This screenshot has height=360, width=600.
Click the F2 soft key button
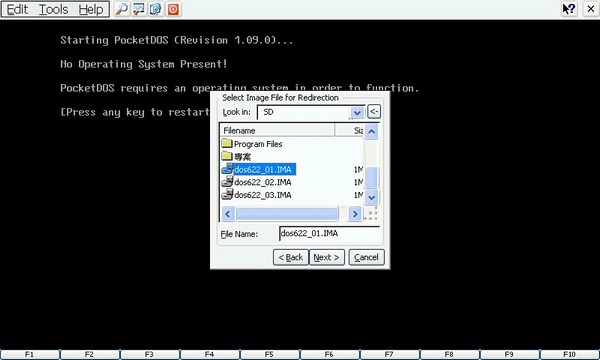pyautogui.click(x=89, y=355)
